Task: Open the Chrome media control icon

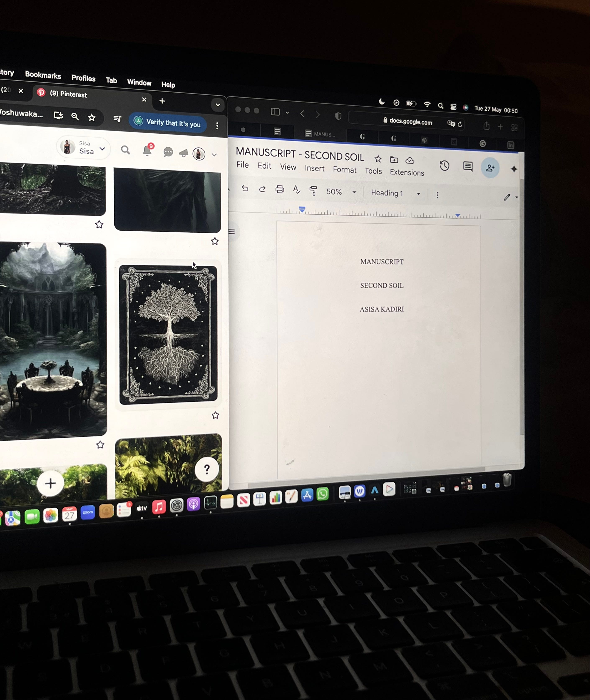Action: (117, 119)
